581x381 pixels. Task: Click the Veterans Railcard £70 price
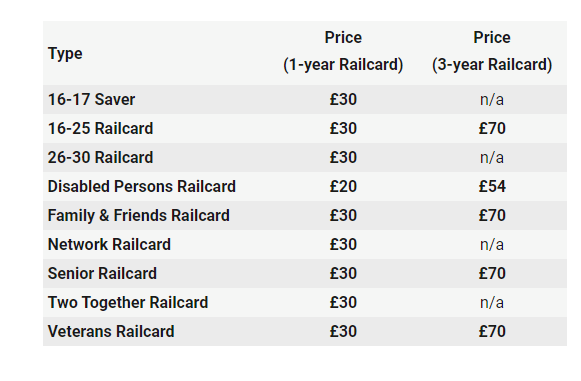point(492,331)
